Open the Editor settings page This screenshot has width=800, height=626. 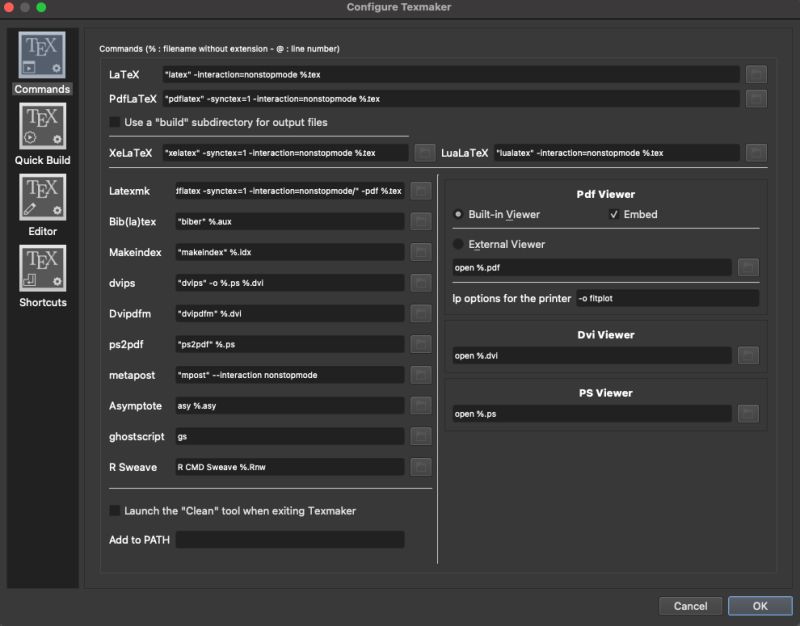(x=42, y=205)
